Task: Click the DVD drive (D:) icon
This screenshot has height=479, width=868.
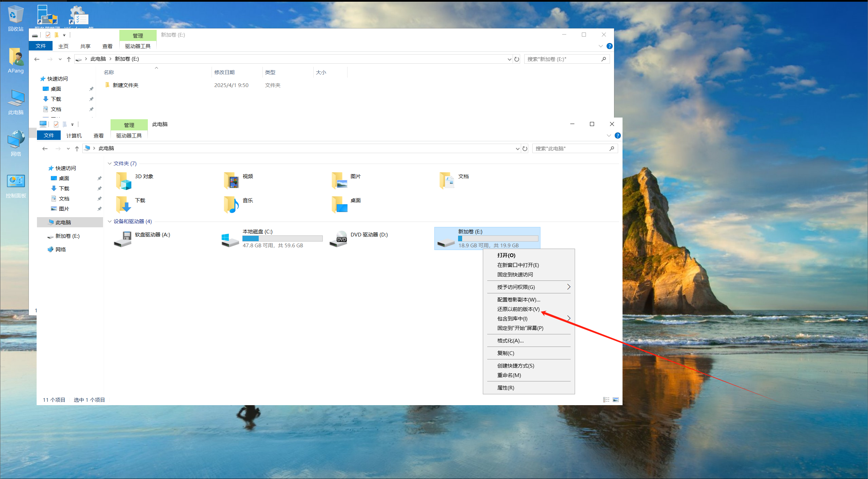Action: point(338,239)
